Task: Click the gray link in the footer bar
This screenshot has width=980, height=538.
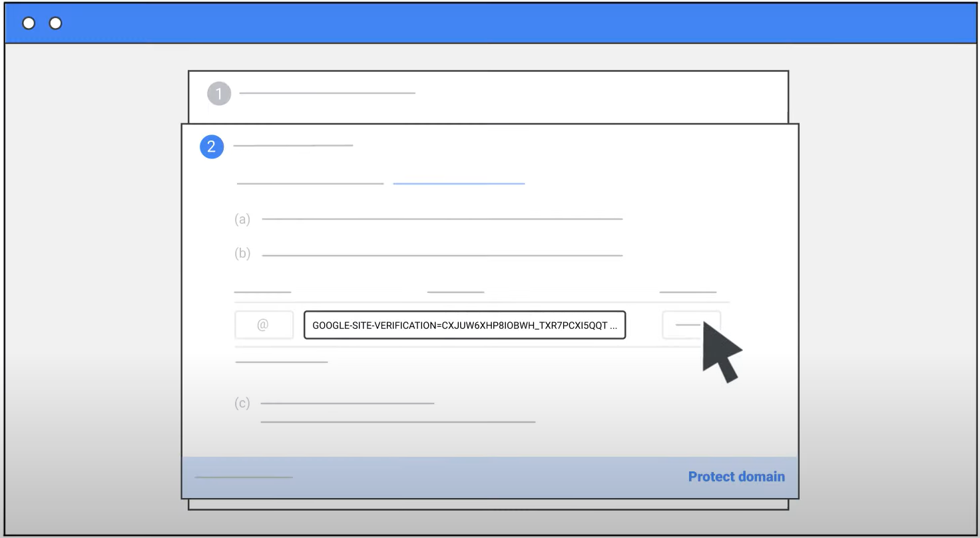Action: click(x=242, y=477)
